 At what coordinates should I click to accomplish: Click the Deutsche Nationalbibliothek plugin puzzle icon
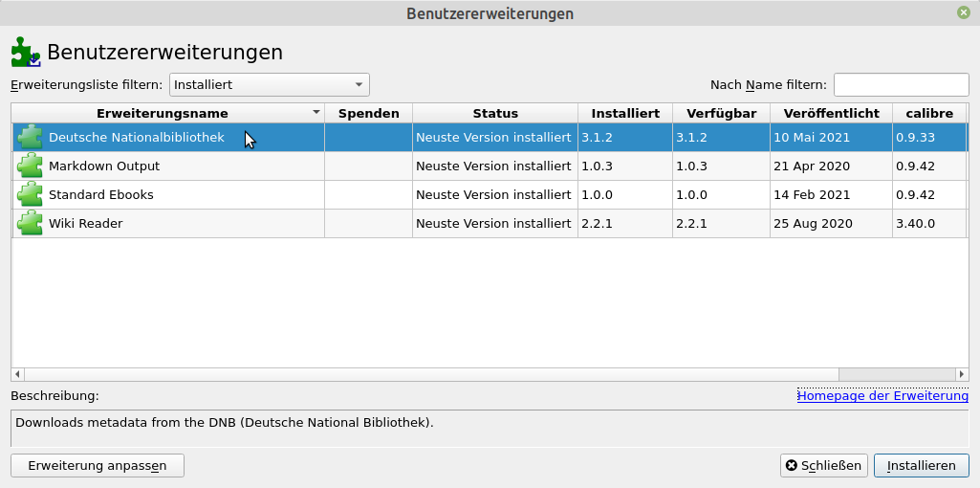pyautogui.click(x=30, y=137)
